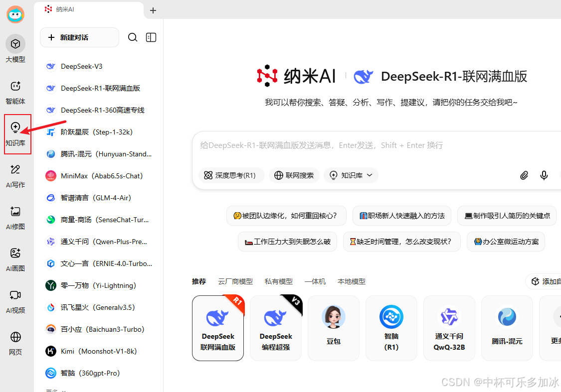Switch to the 云厂商模型 tab
The width and height of the screenshot is (561, 392).
tap(235, 281)
